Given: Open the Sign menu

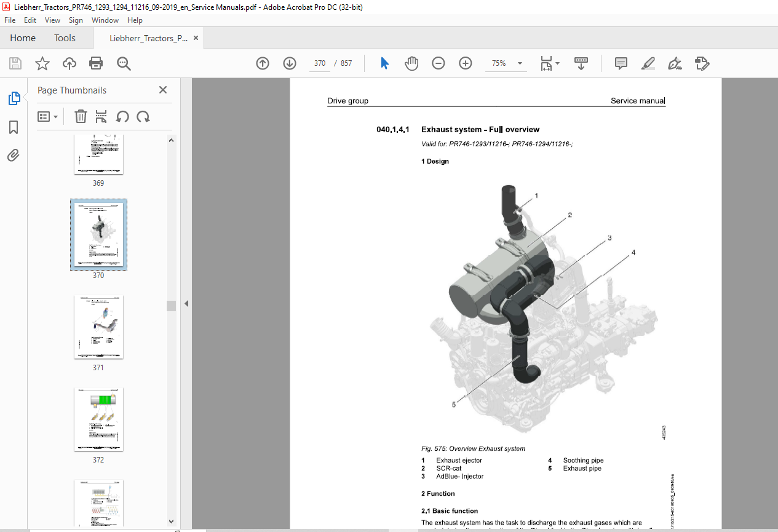Looking at the screenshot, I should (x=76, y=20).
